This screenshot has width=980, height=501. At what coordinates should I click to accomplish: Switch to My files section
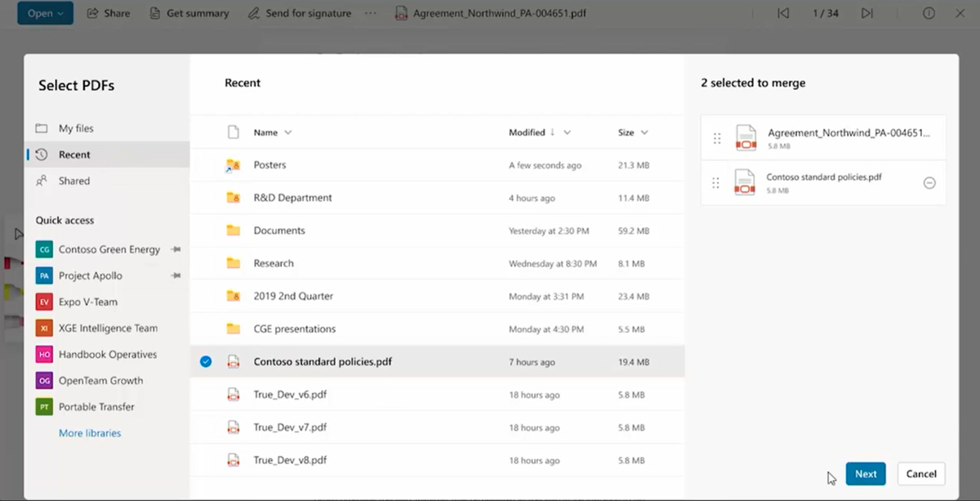click(x=76, y=128)
